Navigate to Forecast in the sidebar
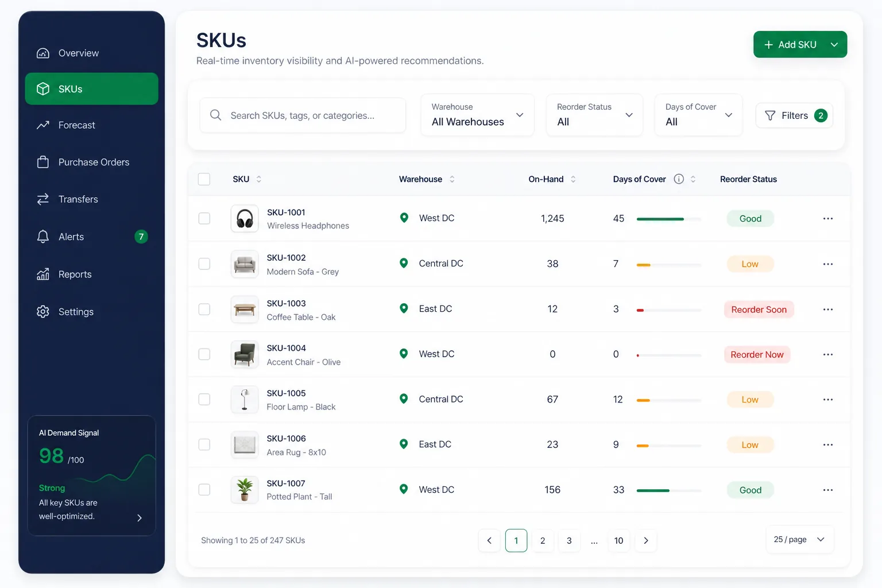This screenshot has width=882, height=588. tap(92, 125)
